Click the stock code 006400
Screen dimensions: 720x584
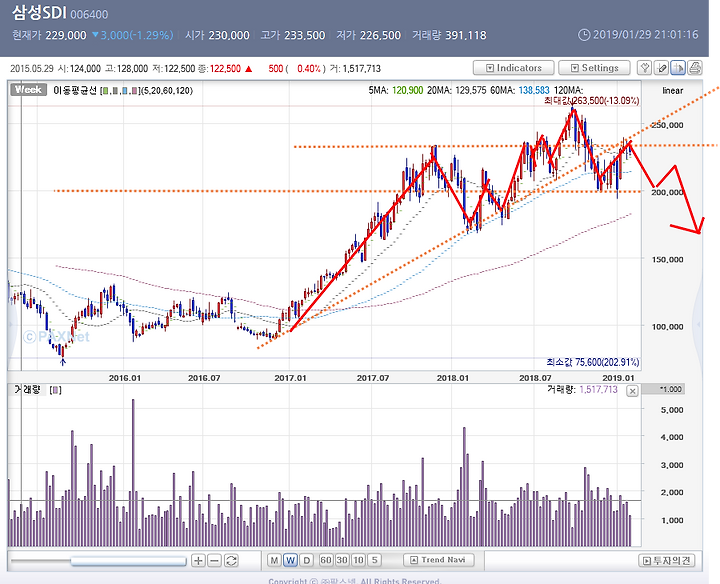(x=89, y=15)
